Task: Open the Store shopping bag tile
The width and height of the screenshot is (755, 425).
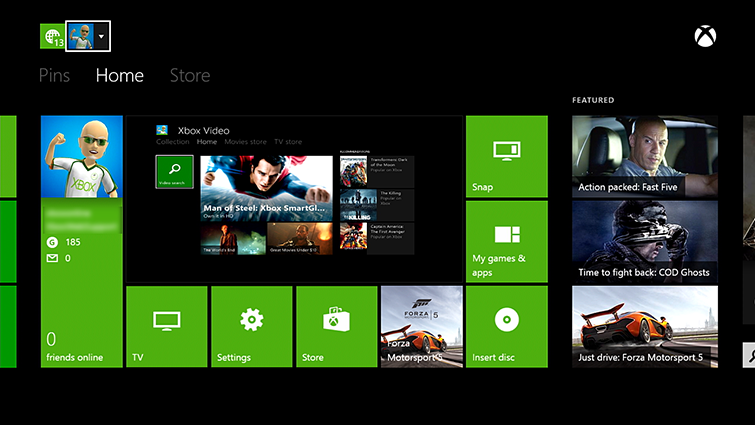Action: pos(337,327)
